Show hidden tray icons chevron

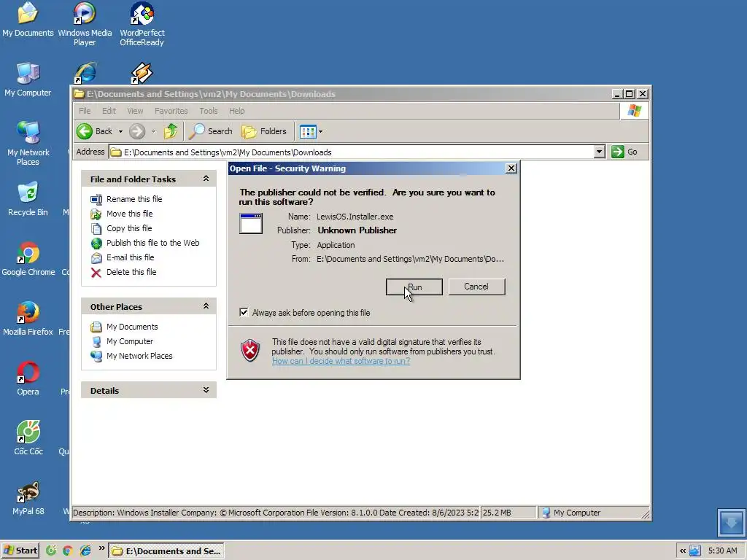coord(682,551)
